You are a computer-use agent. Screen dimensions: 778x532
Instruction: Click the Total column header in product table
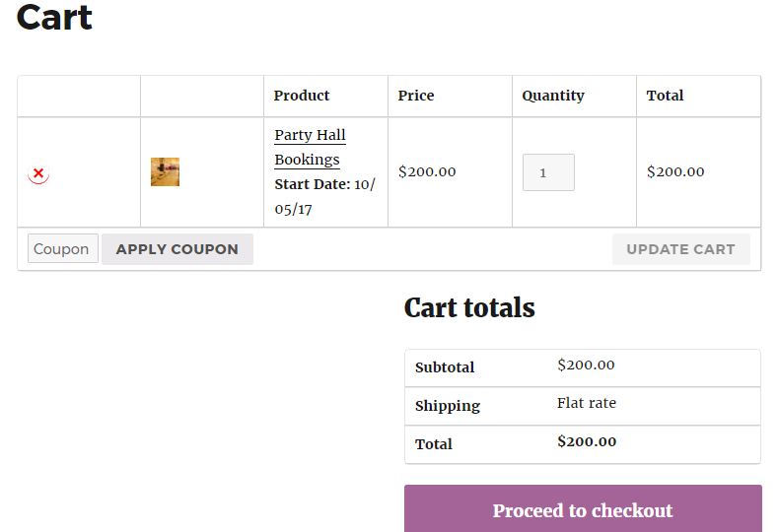click(665, 96)
